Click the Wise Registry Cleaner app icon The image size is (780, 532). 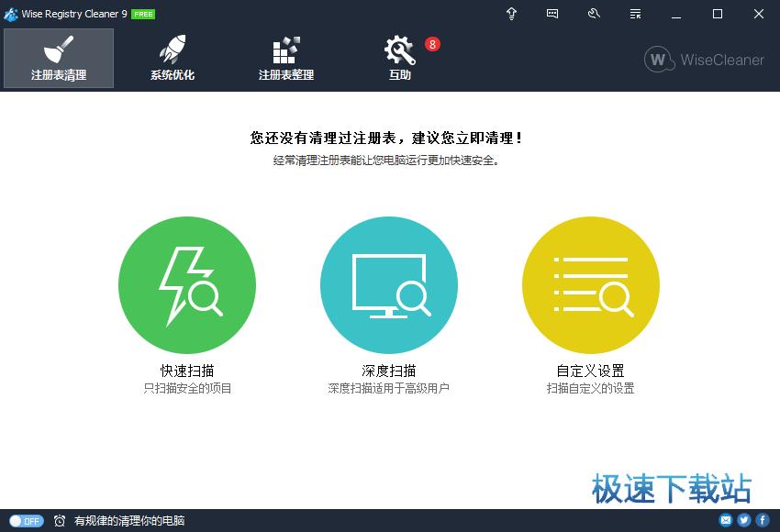point(11,14)
